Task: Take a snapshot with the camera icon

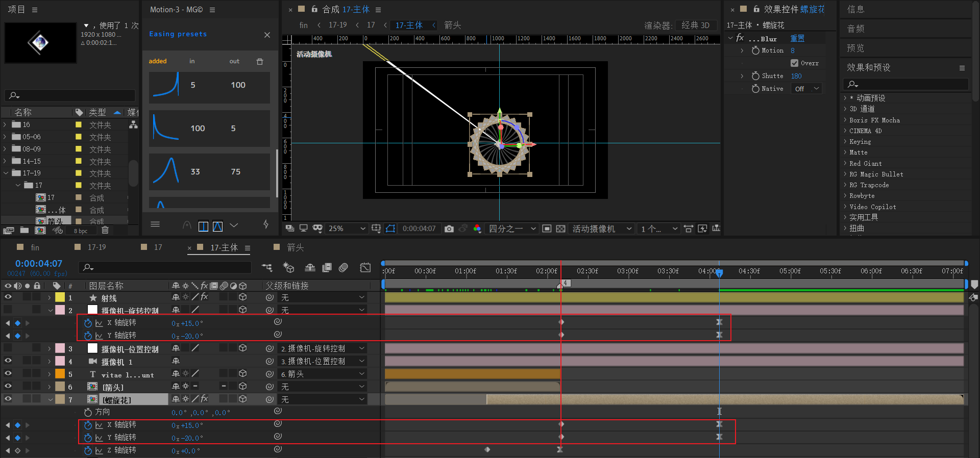Action: pos(449,228)
